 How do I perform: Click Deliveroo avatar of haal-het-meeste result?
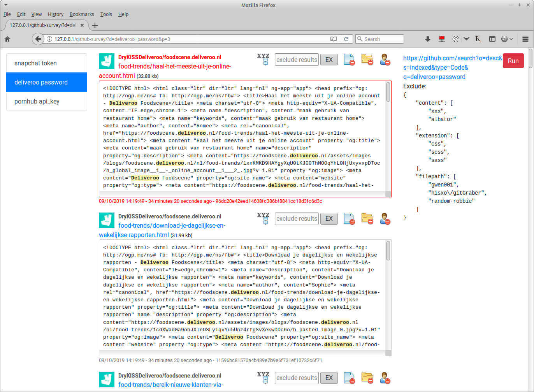click(x=107, y=61)
